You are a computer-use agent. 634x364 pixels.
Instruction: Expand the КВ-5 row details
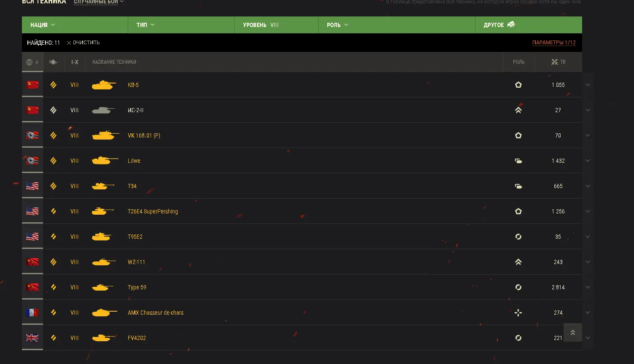pyautogui.click(x=588, y=85)
